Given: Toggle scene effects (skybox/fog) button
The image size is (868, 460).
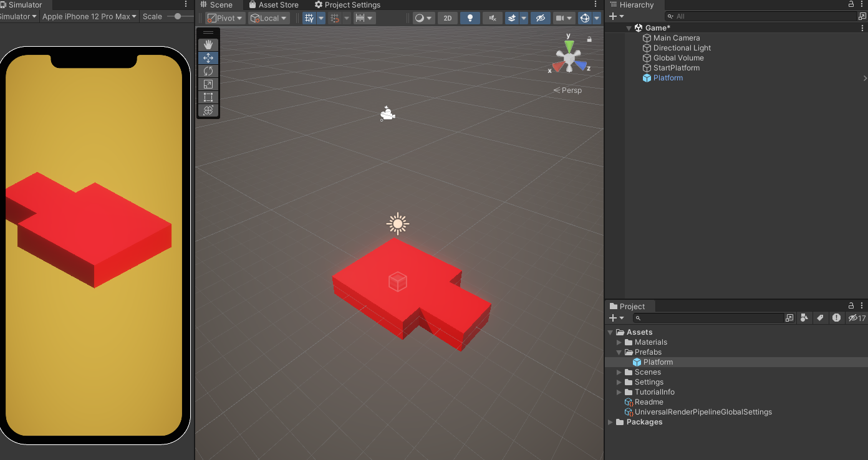Looking at the screenshot, I should coord(511,18).
